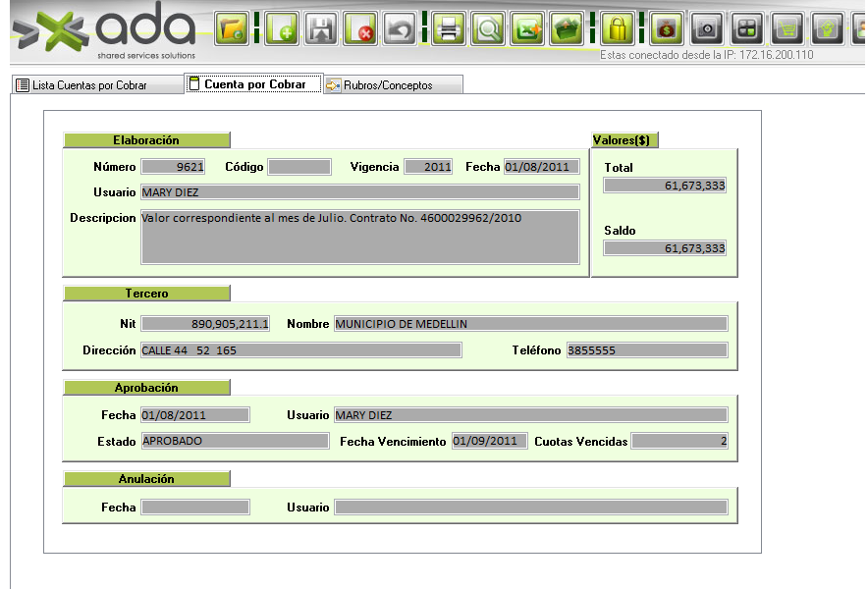Click the money bag icon

click(667, 28)
